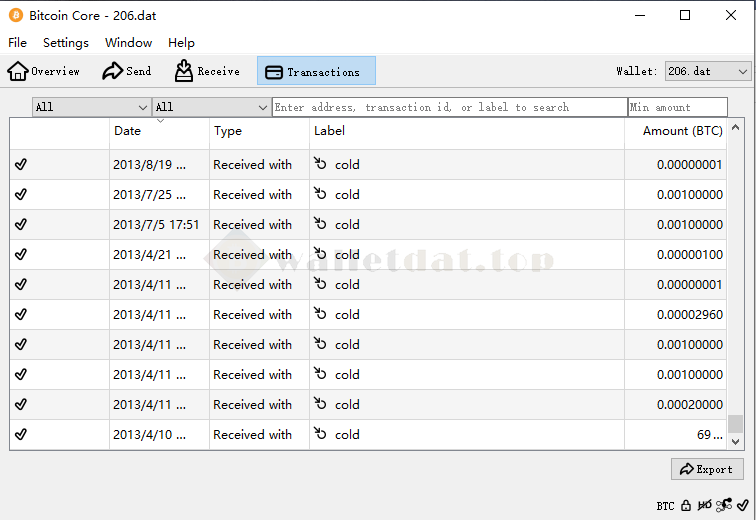
Task: Click the network connections status icon
Action: pyautogui.click(x=724, y=506)
